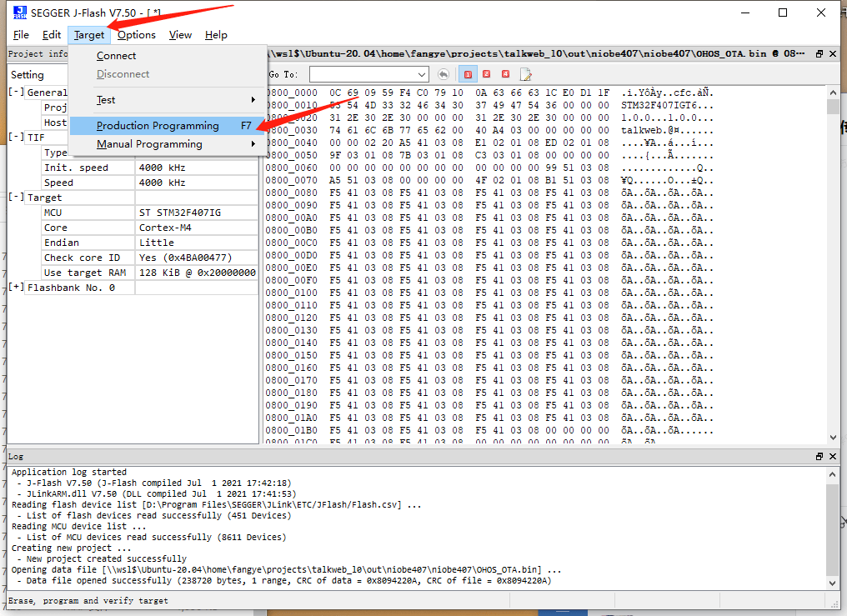847x616 pixels.
Task: Click the 'Application log started' log line
Action: [69, 472]
